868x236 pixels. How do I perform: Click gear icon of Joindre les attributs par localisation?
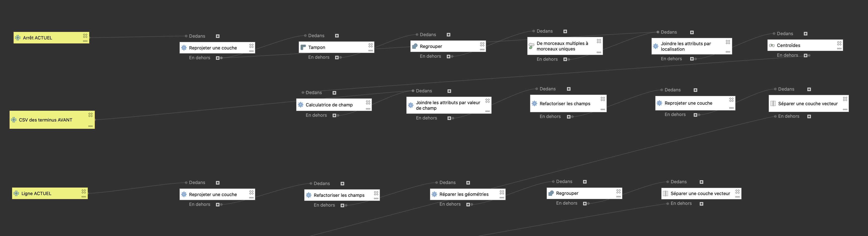pos(655,46)
